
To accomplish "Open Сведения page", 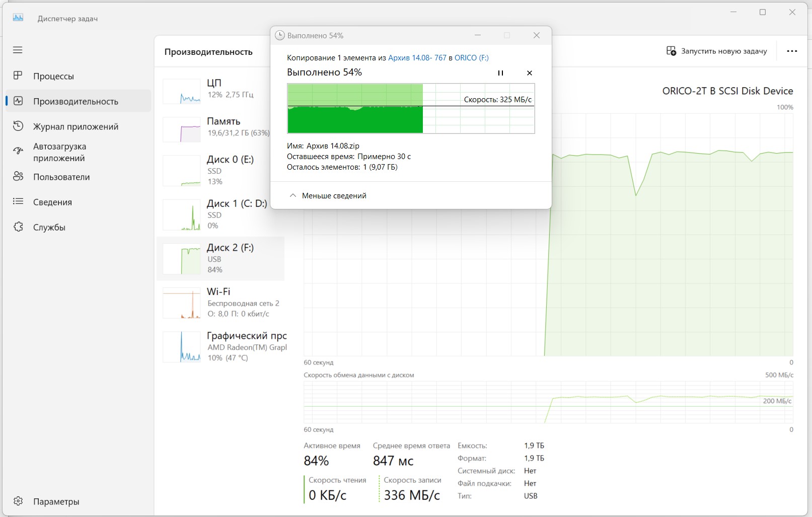I will point(78,202).
